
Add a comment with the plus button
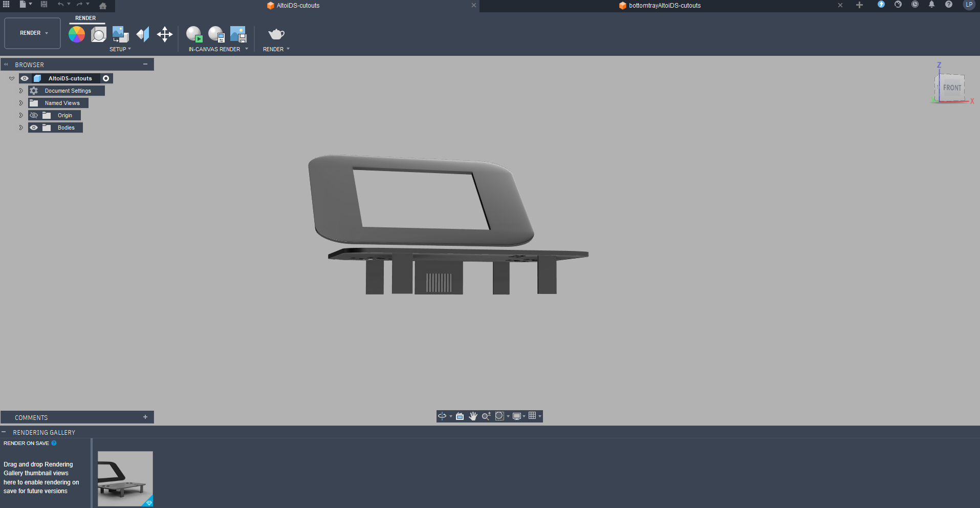pyautogui.click(x=145, y=417)
